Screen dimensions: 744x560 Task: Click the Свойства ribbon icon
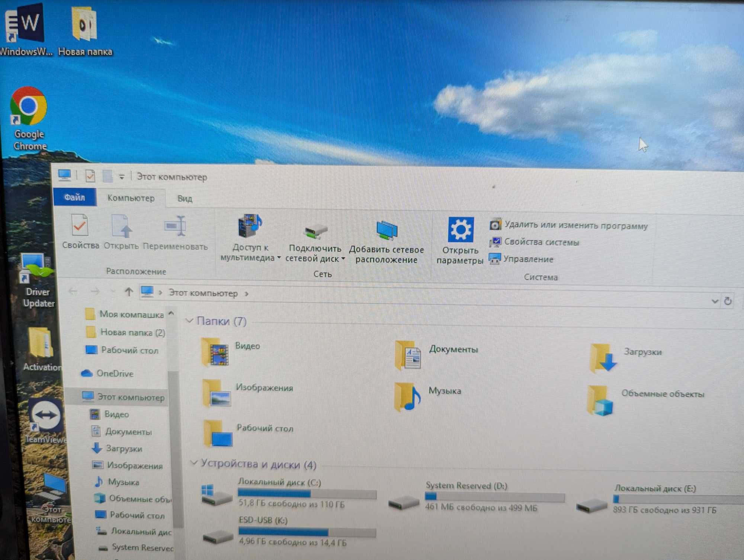(x=80, y=231)
